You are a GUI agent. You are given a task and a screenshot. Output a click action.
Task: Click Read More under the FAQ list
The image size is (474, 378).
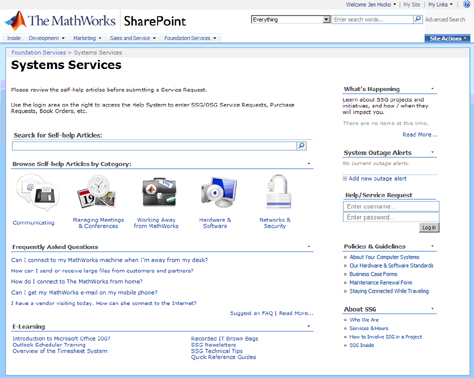click(x=296, y=313)
